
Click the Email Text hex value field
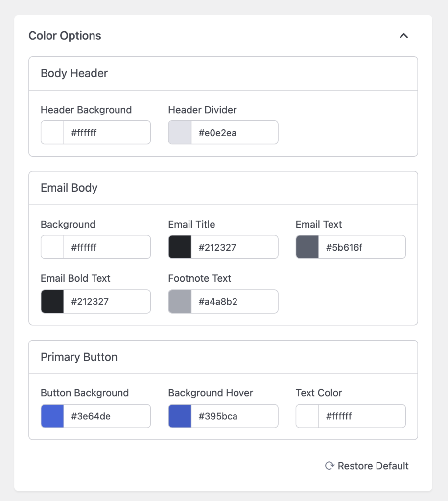coord(361,247)
